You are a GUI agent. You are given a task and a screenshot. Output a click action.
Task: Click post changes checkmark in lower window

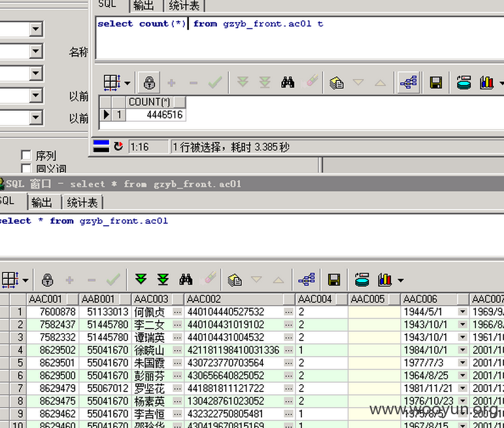point(114,279)
